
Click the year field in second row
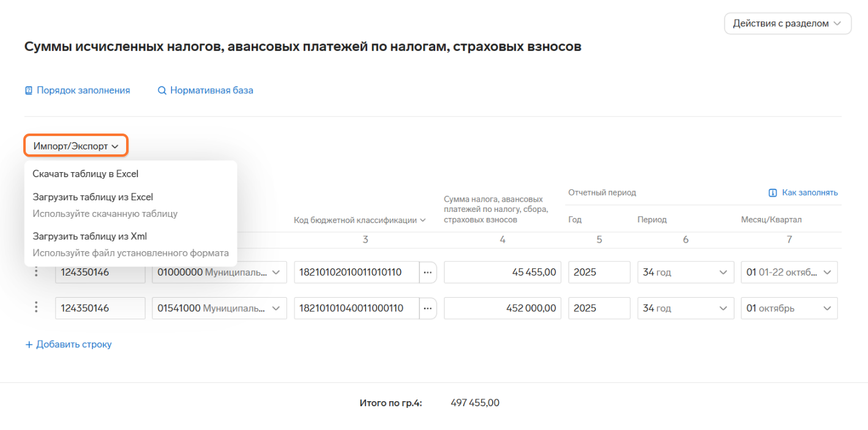tap(599, 308)
